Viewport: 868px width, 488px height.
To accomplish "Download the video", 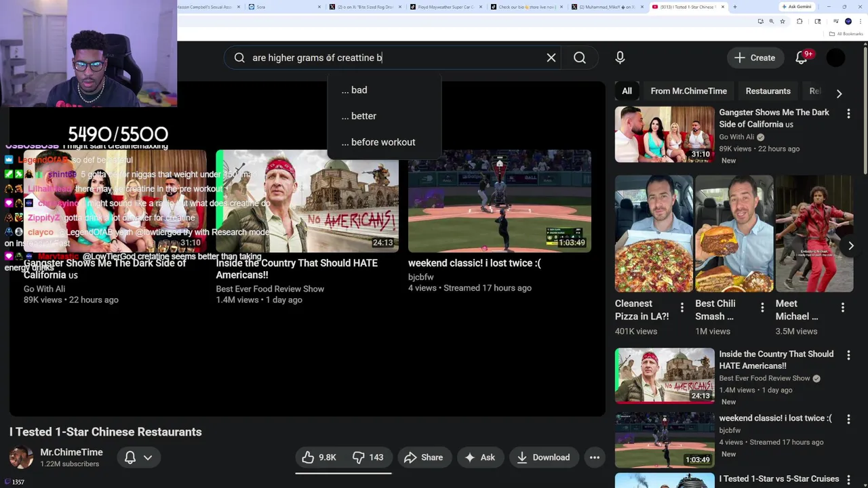I will coord(543,457).
